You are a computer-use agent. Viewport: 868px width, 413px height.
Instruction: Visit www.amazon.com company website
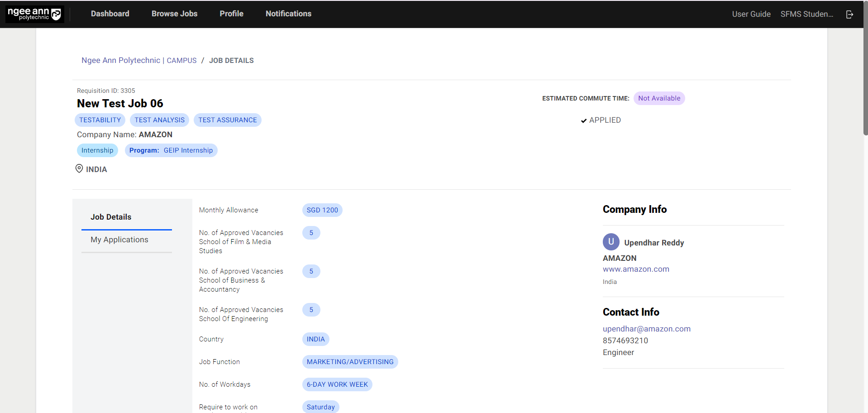coord(635,269)
